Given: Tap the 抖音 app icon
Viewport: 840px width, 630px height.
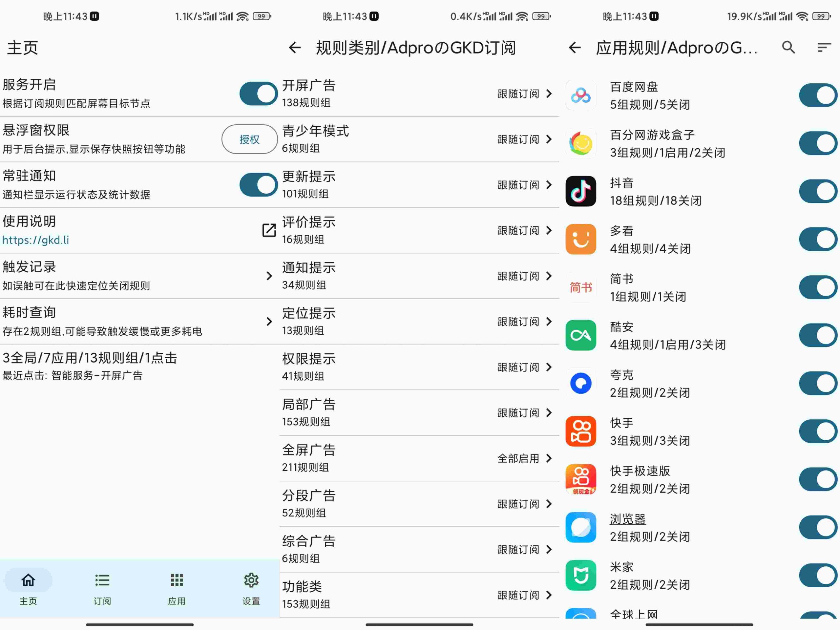Looking at the screenshot, I should tap(581, 191).
